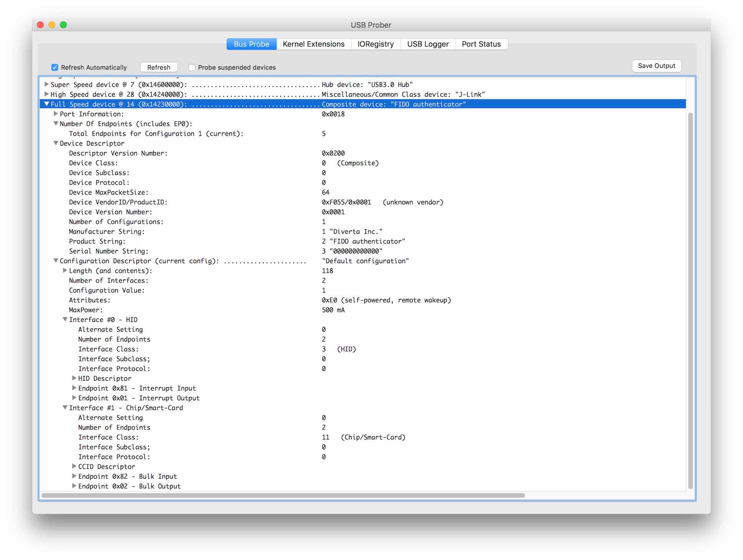Uncheck Refresh Automatically

point(55,67)
